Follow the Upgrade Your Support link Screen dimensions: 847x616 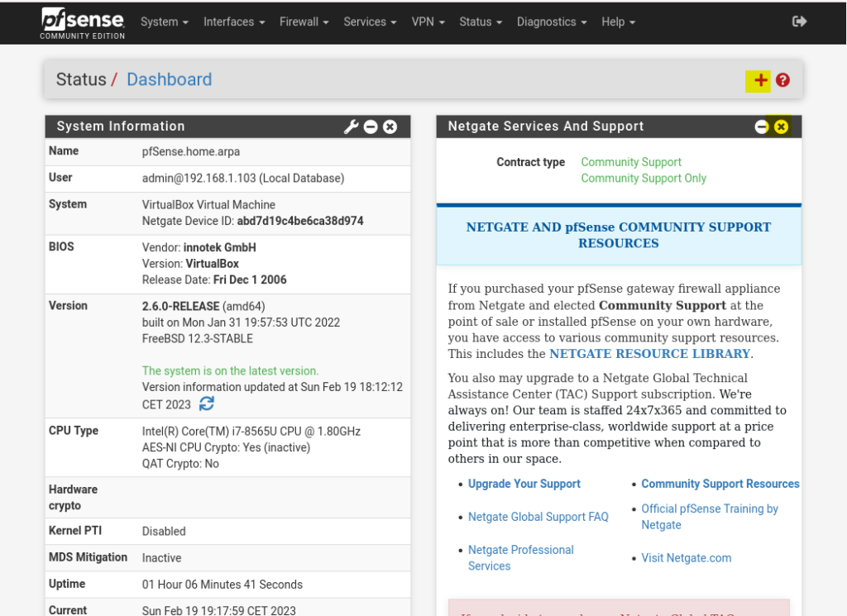coord(524,484)
